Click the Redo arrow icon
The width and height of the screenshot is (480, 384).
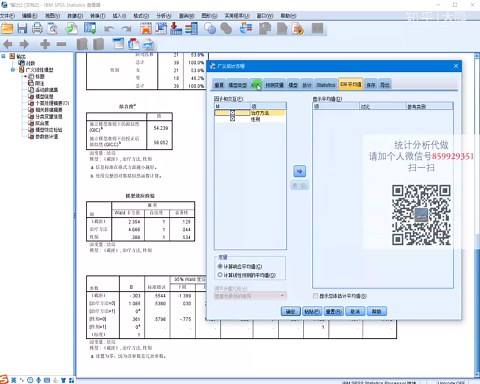pyautogui.click(x=126, y=29)
